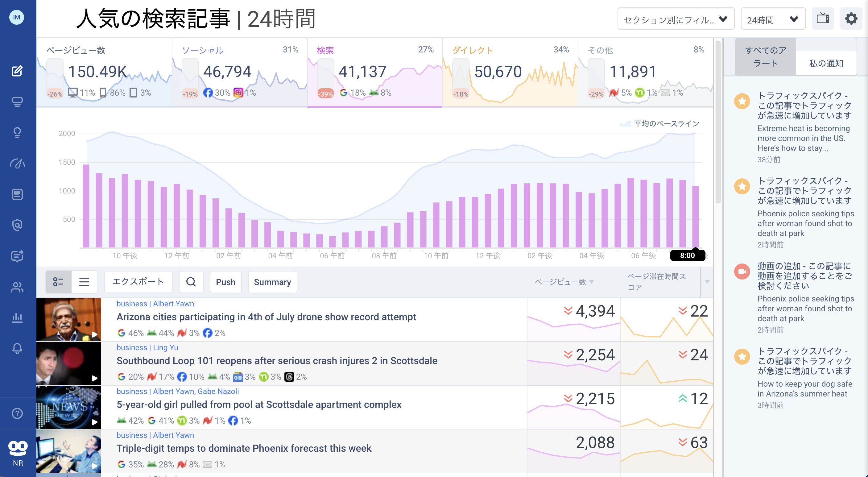The height and width of the screenshot is (477, 868).
Task: Switch to compact list view
Action: pyautogui.click(x=84, y=282)
